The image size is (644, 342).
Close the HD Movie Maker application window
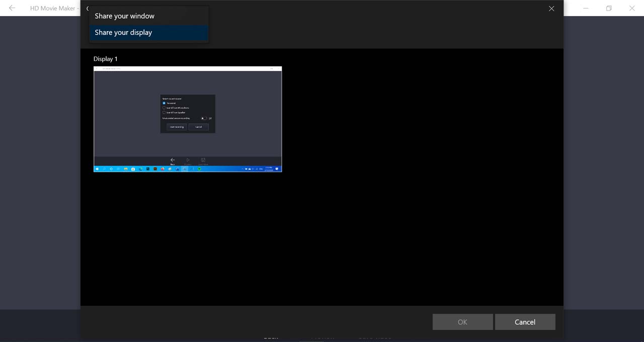(x=632, y=8)
